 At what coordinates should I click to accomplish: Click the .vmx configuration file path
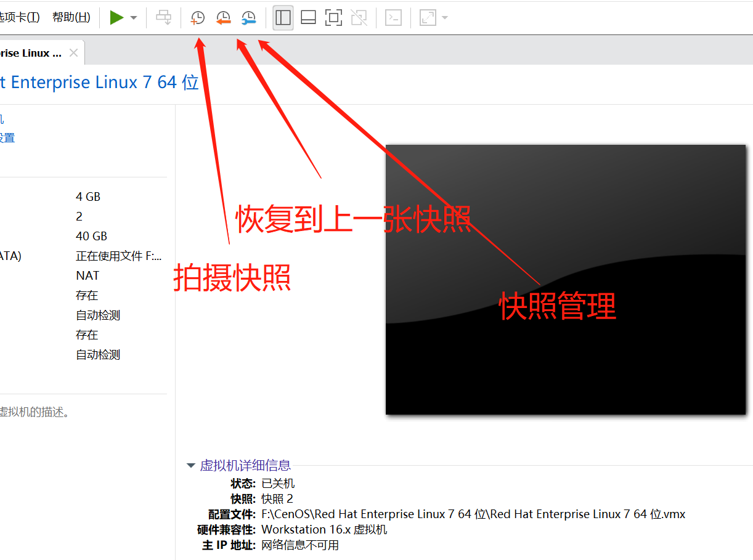click(x=473, y=514)
